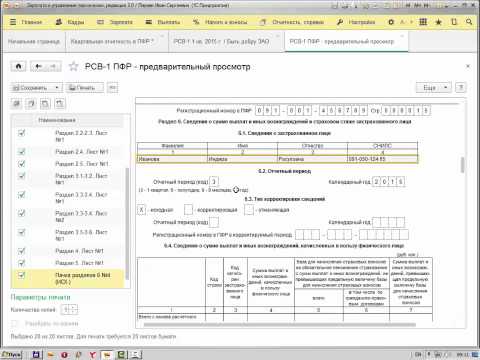Open the Еще dropdown menu
480x360 pixels.
pyautogui.click(x=434, y=88)
